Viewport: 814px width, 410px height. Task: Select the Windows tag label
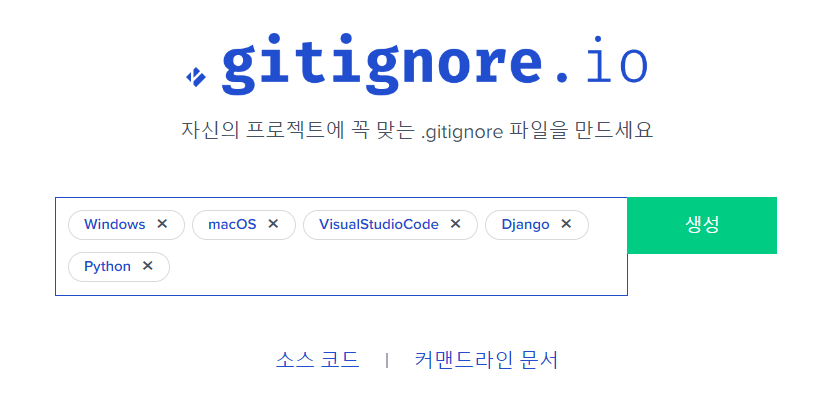point(115,224)
